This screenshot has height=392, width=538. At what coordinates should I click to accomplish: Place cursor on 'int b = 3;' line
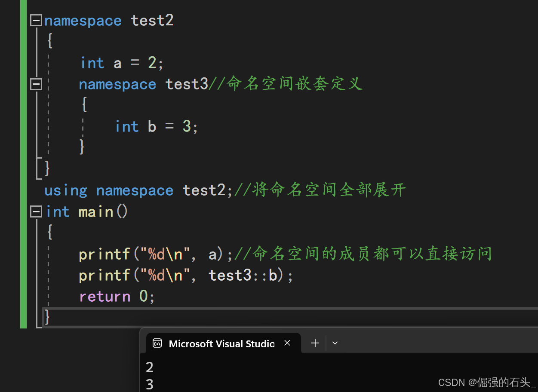pos(156,127)
